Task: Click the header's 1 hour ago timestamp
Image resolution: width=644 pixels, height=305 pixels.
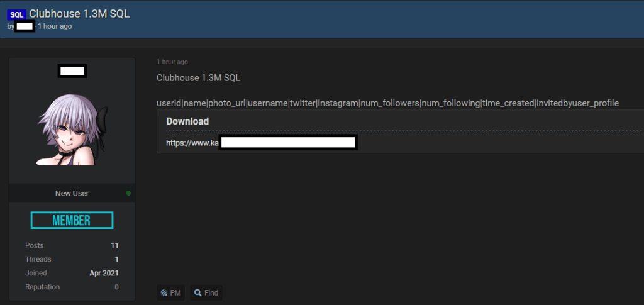Action: click(55, 26)
